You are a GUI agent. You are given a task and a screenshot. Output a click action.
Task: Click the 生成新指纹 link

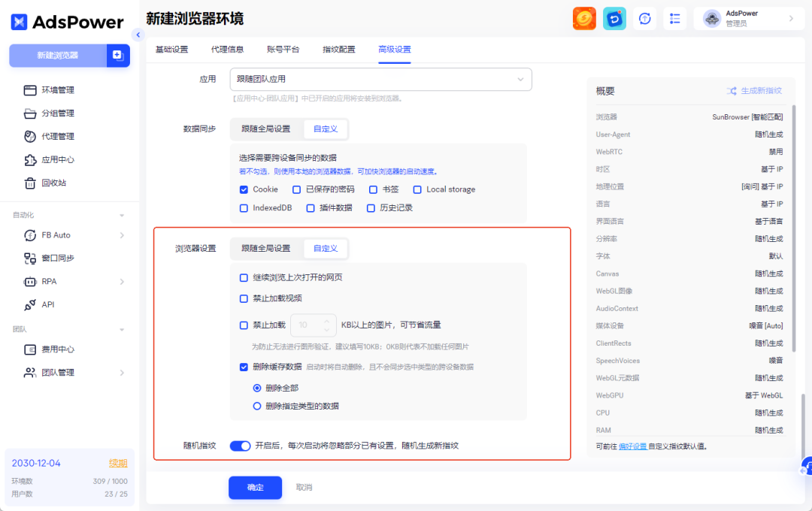point(759,90)
